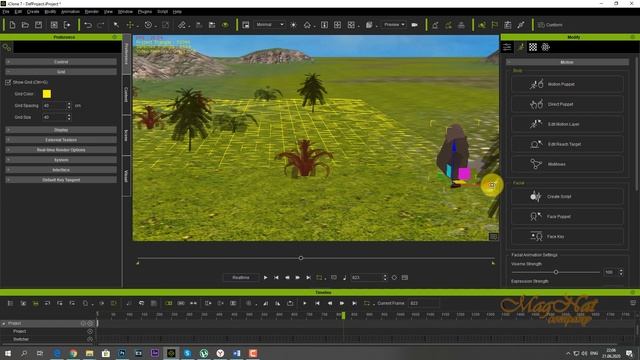Click the gears icon in Preference panel

click(7, 47)
